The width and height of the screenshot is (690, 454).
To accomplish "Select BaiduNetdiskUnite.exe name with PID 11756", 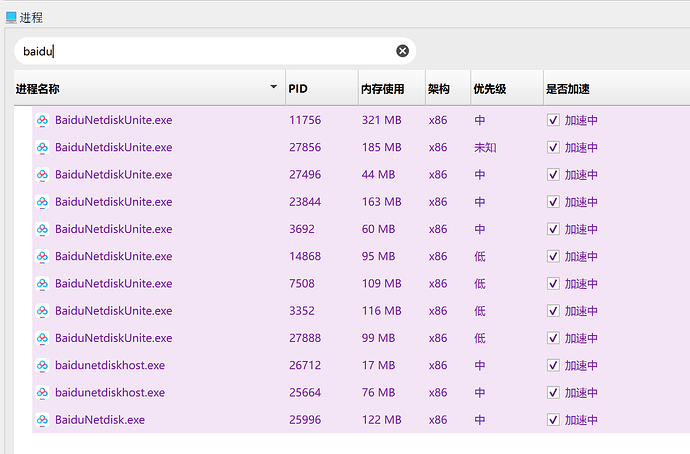I will coord(114,120).
